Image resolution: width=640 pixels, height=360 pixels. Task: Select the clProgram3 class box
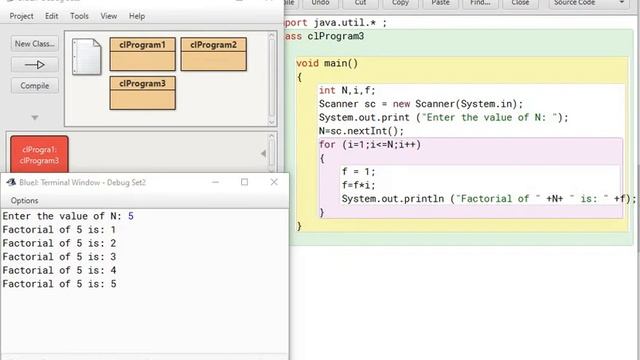[142, 93]
